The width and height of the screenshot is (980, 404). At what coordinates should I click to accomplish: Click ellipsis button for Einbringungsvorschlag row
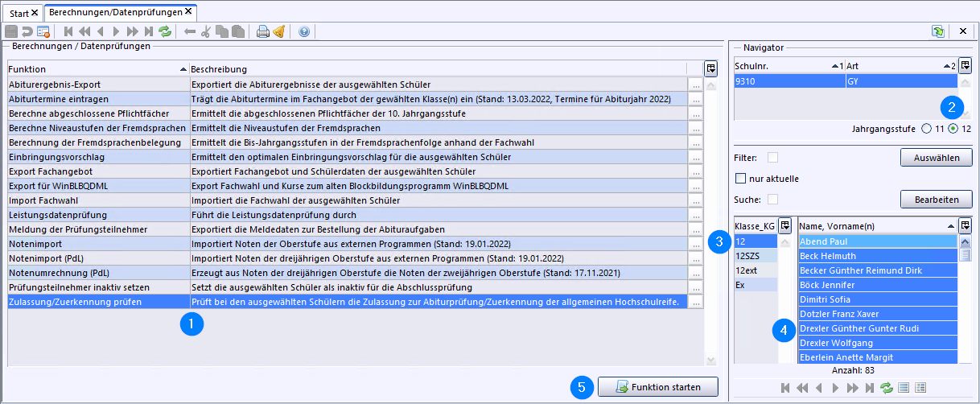[x=696, y=157]
